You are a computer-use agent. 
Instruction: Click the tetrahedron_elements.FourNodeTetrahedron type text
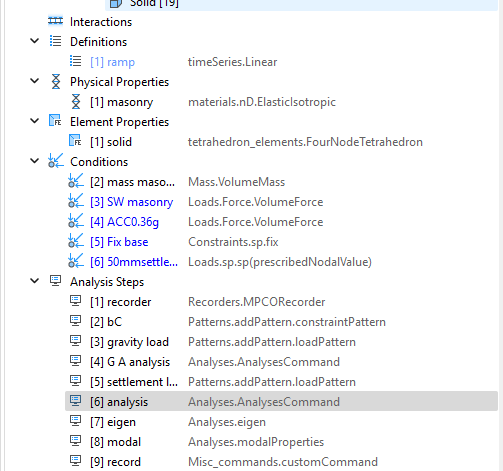[x=305, y=142]
